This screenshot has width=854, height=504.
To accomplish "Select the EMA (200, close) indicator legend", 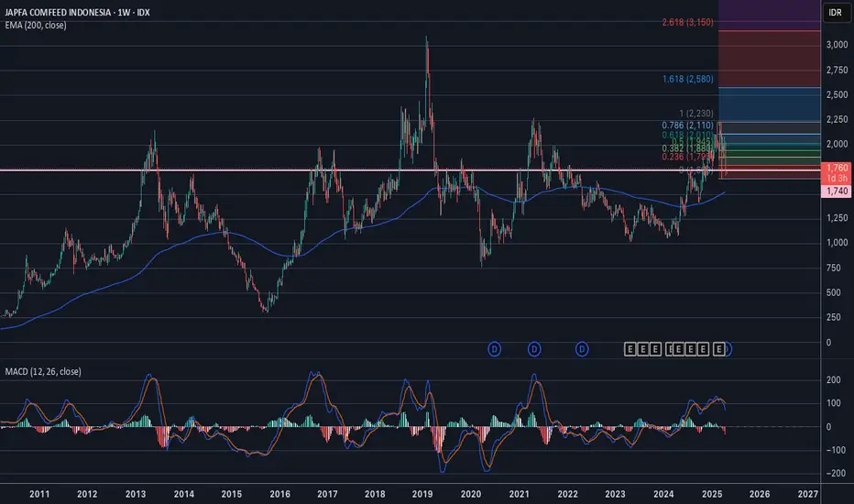I will pos(36,25).
